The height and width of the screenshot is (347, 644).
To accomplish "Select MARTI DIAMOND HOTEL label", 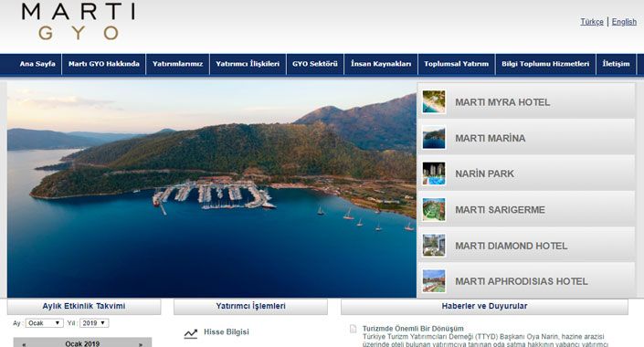I will click(511, 246).
